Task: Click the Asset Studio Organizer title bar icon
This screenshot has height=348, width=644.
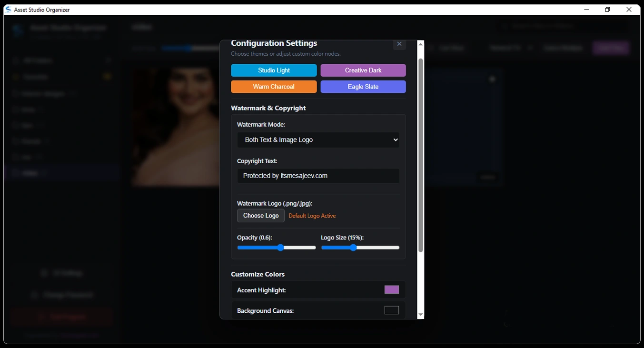Action: pyautogui.click(x=8, y=10)
